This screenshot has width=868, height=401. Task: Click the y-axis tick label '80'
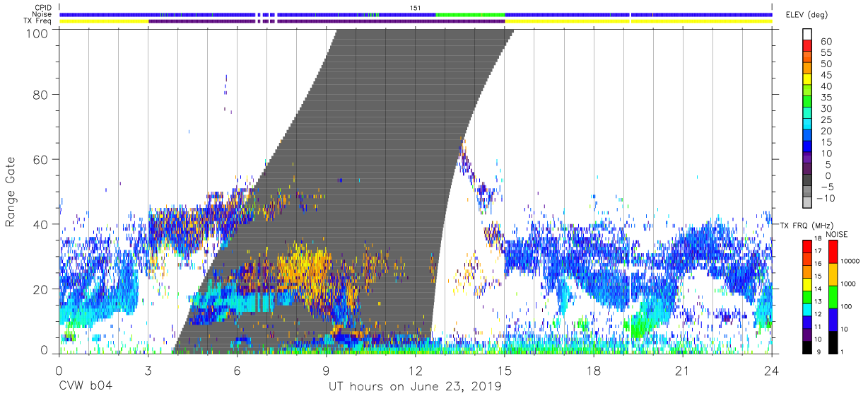41,94
